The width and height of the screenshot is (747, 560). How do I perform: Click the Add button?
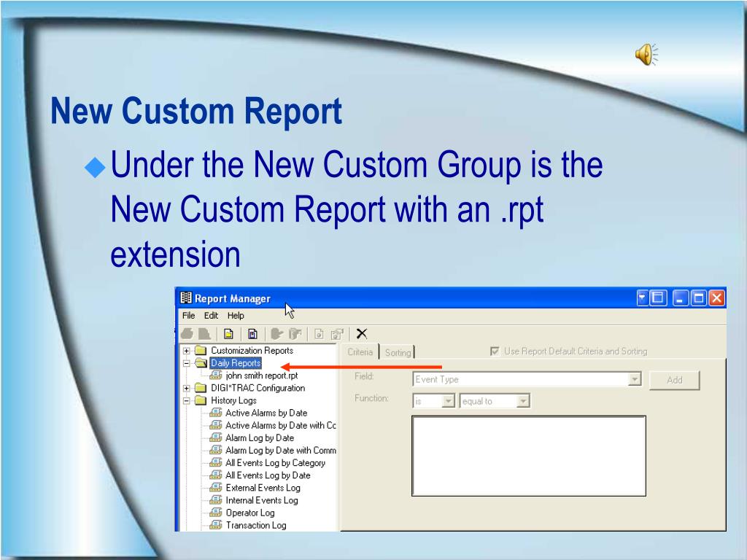point(675,380)
